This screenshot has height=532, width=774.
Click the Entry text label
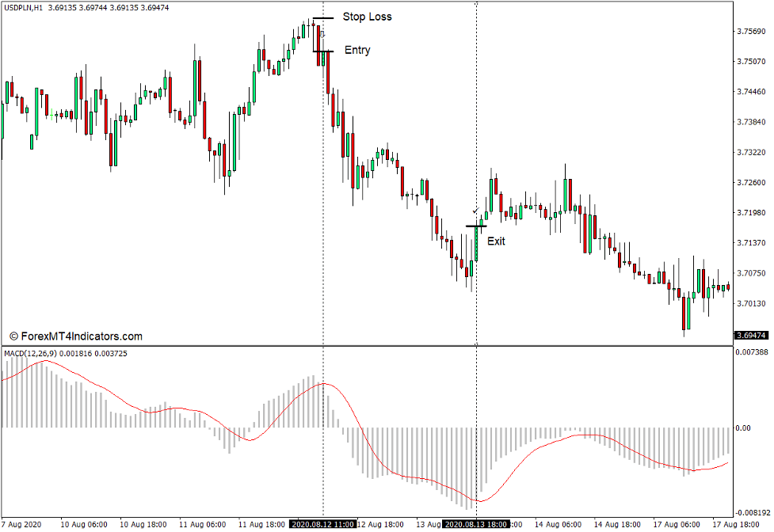[x=356, y=50]
